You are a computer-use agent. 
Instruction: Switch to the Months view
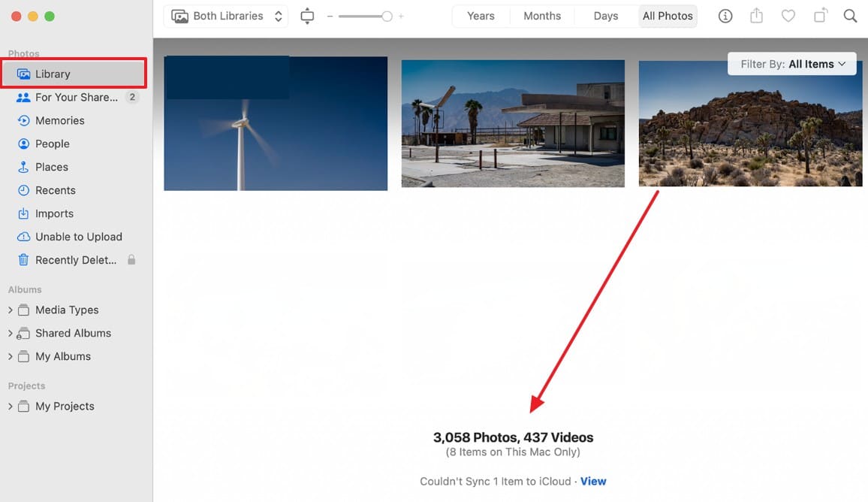click(542, 16)
